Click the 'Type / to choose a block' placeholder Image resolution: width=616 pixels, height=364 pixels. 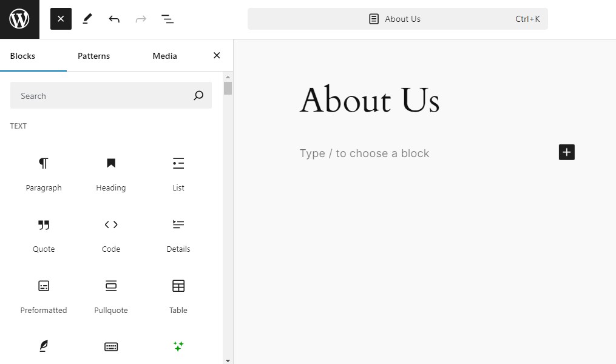pos(364,153)
